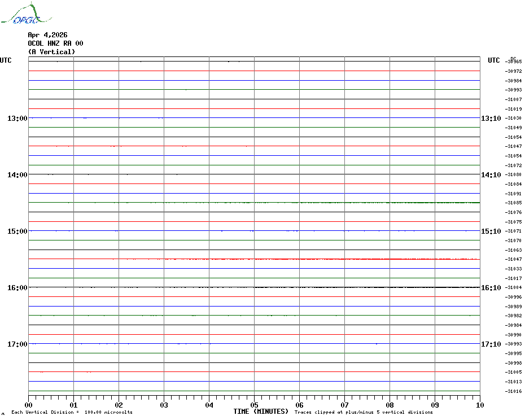Click the (A Vertical) component label
This screenshot has width=525, height=420.
coord(51,52)
